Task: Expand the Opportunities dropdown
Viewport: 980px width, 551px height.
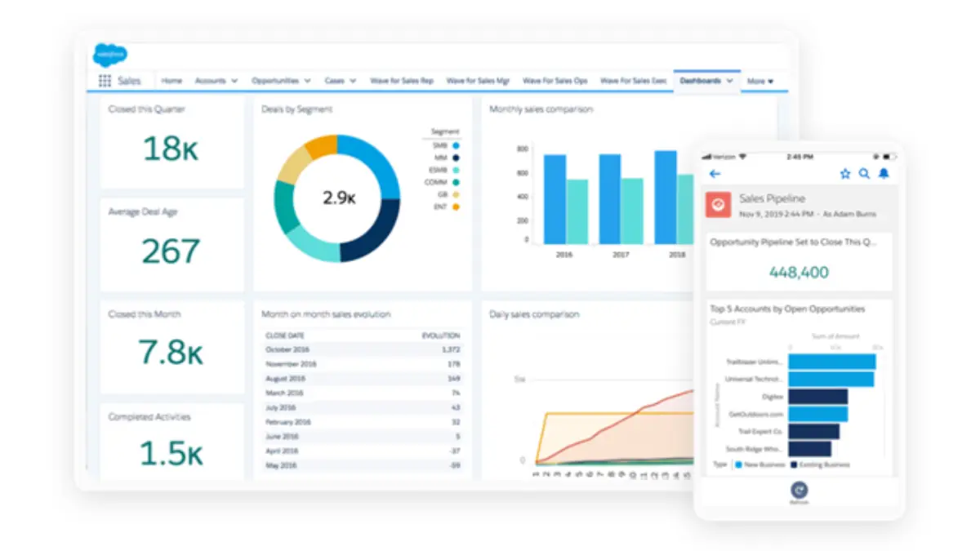Action: coord(283,81)
